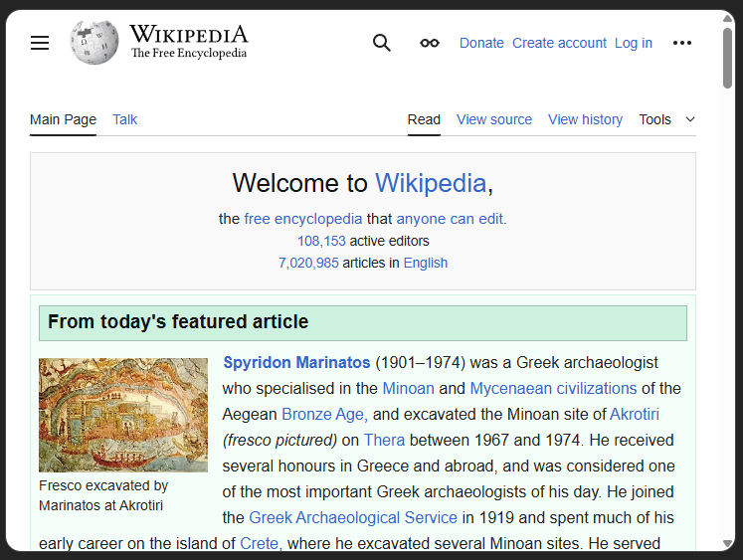Open the Appearance glasses icon
The image size is (743, 560).
(430, 43)
